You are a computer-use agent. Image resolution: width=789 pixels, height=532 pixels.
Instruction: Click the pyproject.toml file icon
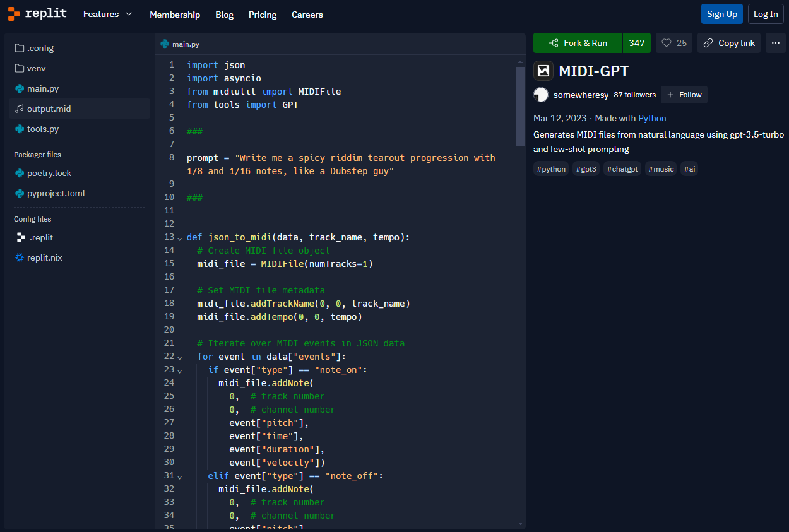20,193
